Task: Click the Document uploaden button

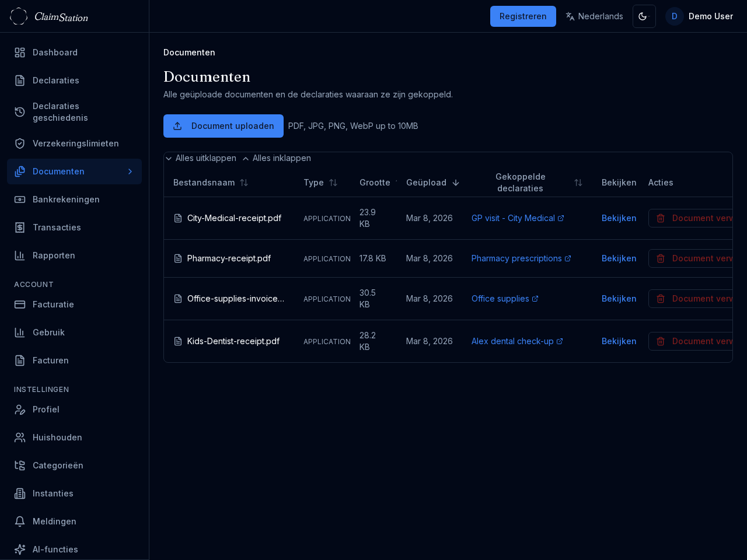Action: 223,126
